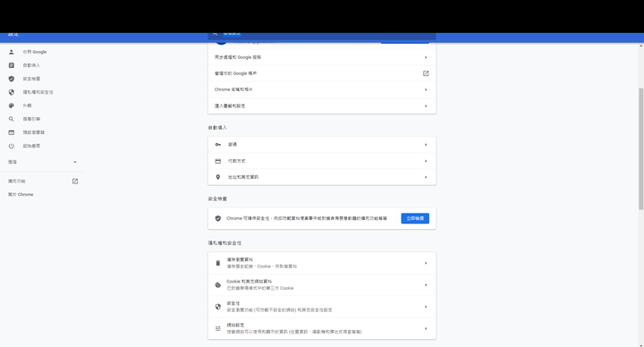Open 搜尋引擎 magnifier icon in sidebar

pos(12,119)
